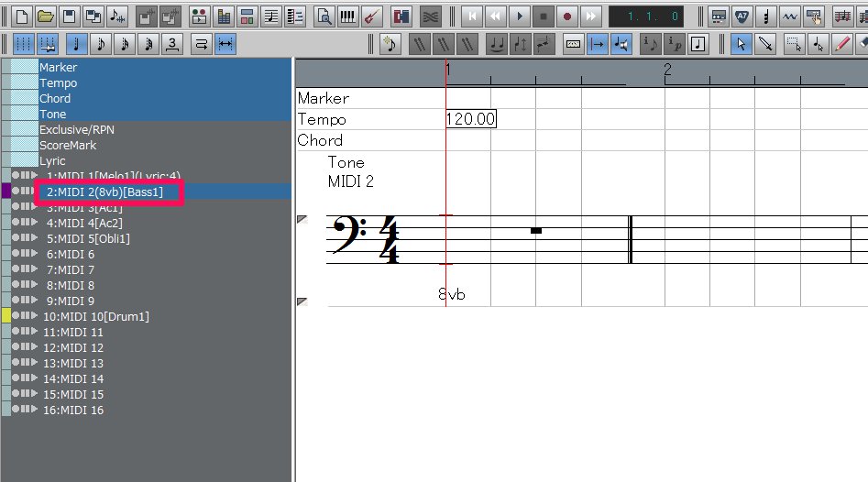Image resolution: width=868 pixels, height=482 pixels.
Task: Click the yellow color swatch of track 10
Action: [x=6, y=315]
